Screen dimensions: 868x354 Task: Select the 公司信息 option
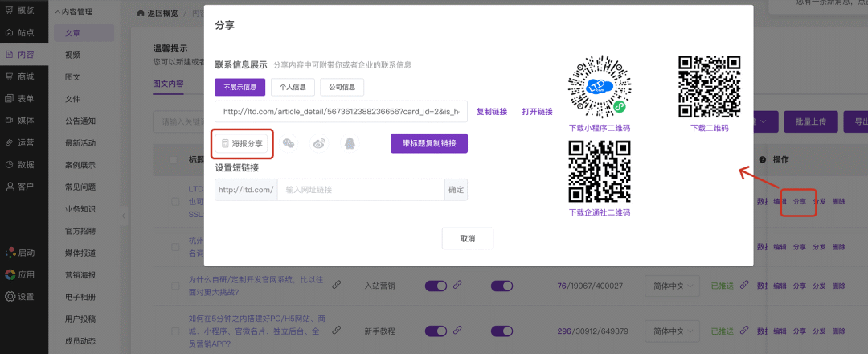(342, 87)
